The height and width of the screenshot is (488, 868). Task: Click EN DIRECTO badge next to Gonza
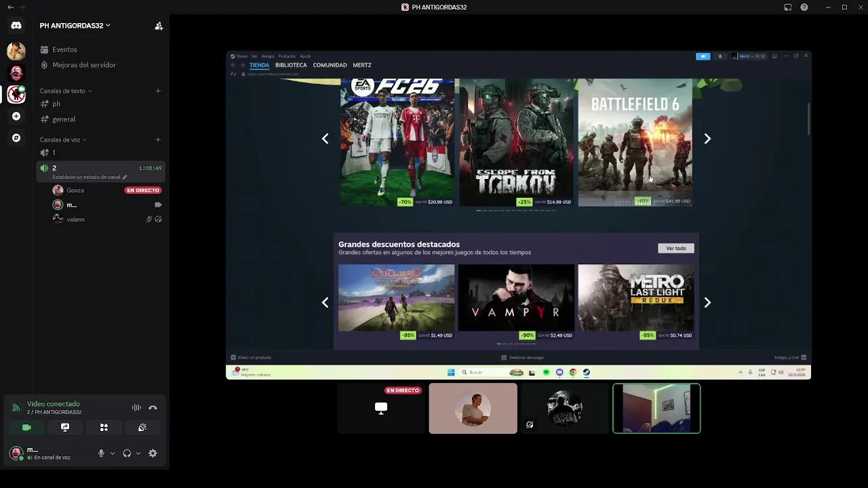[x=142, y=190]
